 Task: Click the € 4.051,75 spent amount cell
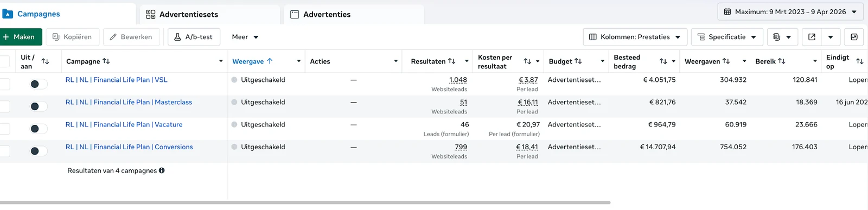[659, 80]
